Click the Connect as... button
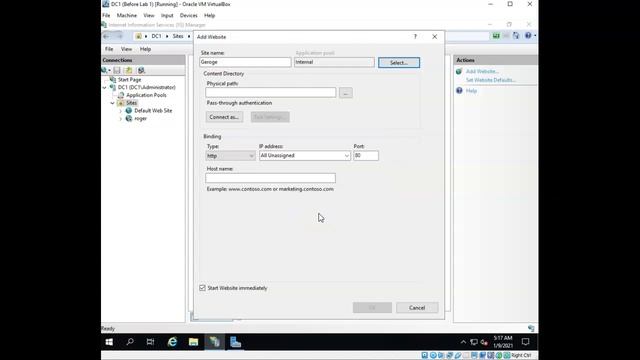 [x=224, y=117]
